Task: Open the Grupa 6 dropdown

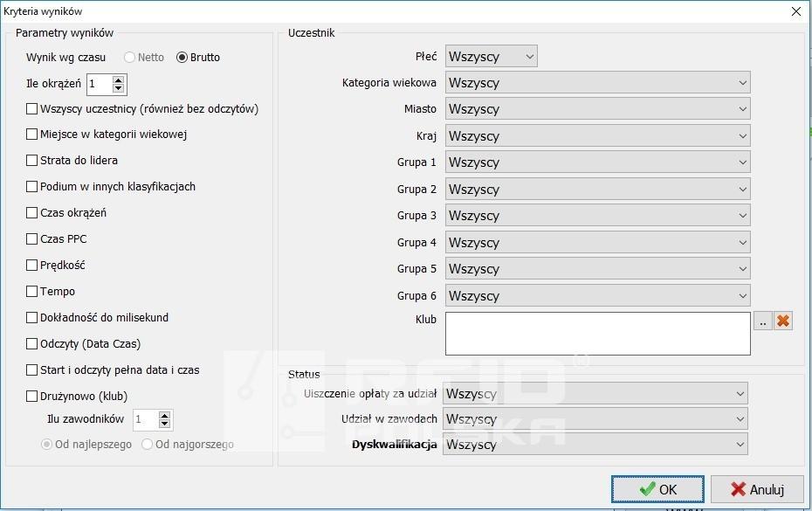Action: point(597,296)
